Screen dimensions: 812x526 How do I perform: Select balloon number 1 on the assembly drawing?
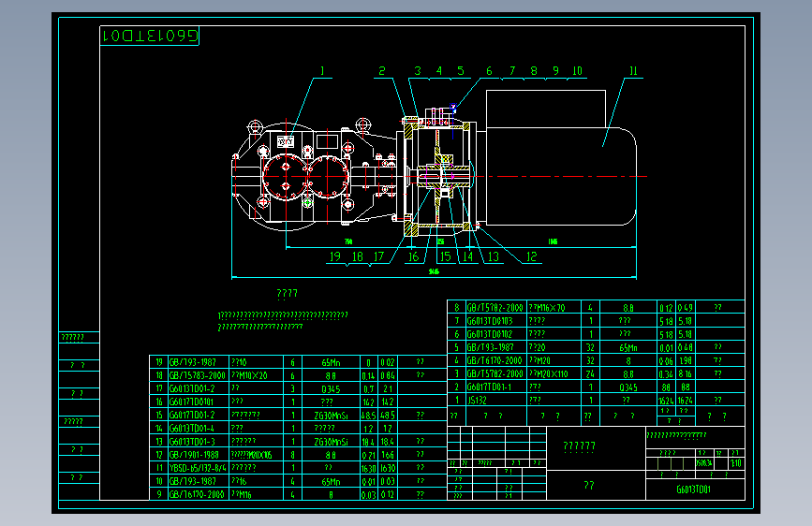coord(322,71)
